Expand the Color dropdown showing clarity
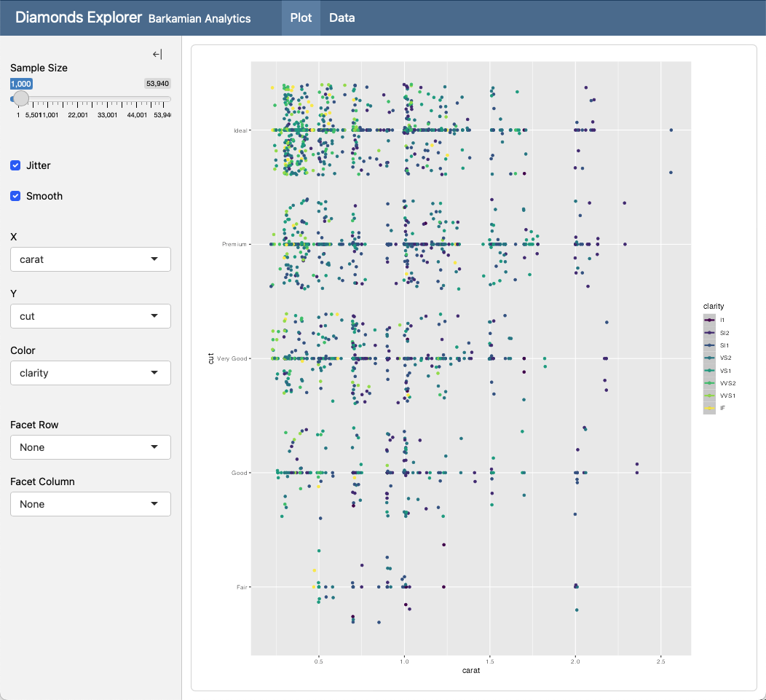Screen dimensions: 766x700 (x=90, y=373)
